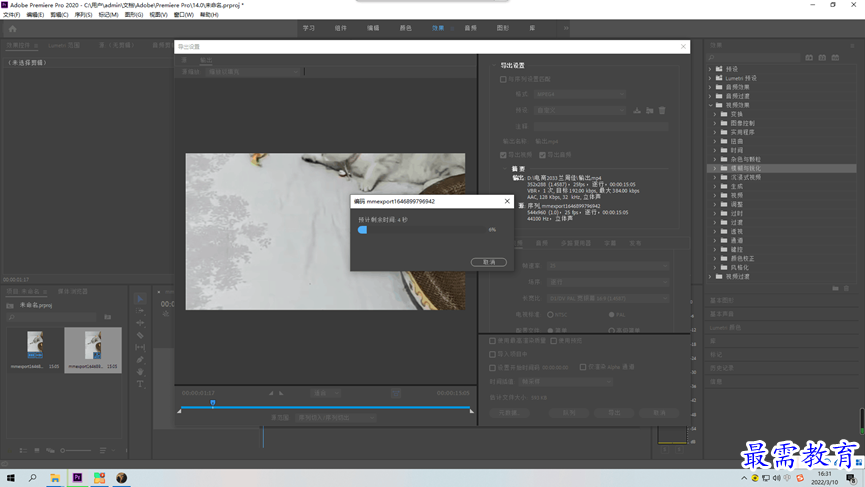
Task: Cancel the encoding with 取消 button
Action: click(488, 262)
